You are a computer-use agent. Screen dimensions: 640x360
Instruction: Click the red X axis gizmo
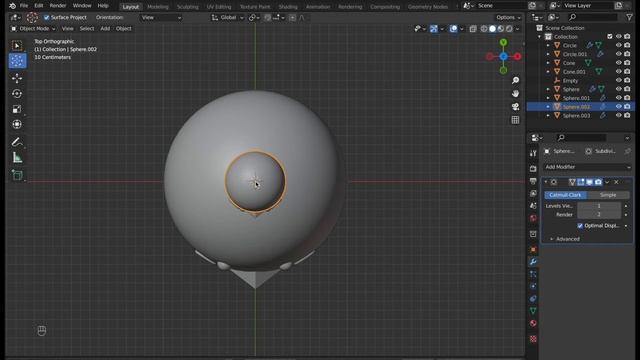(x=518, y=56)
